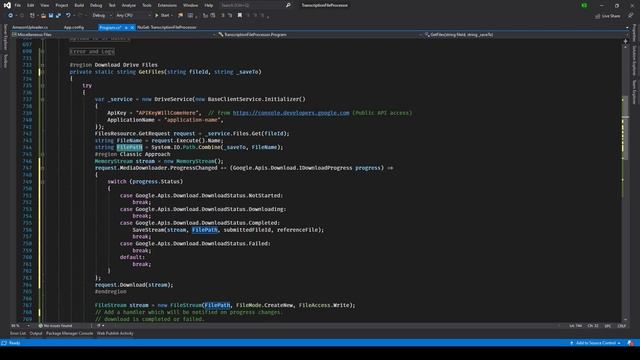Click the New Project toolbar icon

pos(32,16)
